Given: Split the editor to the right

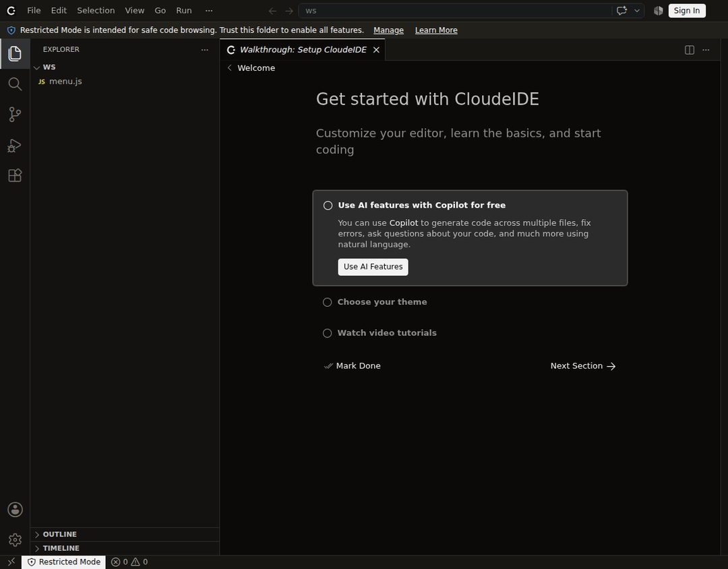Looking at the screenshot, I should point(690,50).
